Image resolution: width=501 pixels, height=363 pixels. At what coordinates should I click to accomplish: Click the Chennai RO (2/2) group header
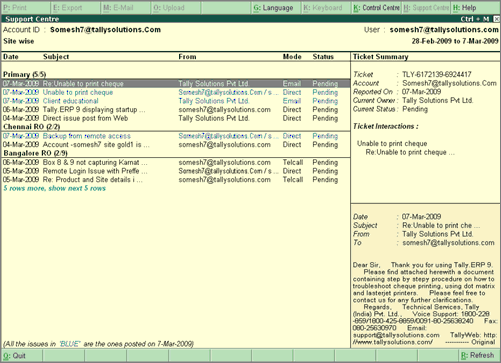tap(32, 127)
